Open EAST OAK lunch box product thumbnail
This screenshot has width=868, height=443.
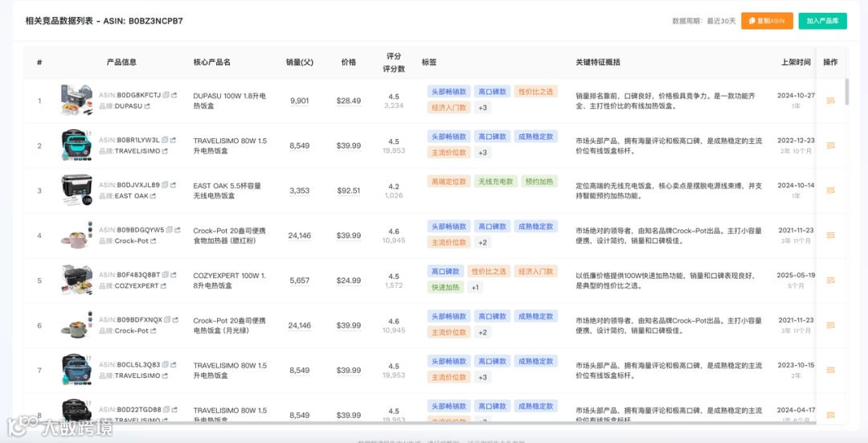(76, 190)
